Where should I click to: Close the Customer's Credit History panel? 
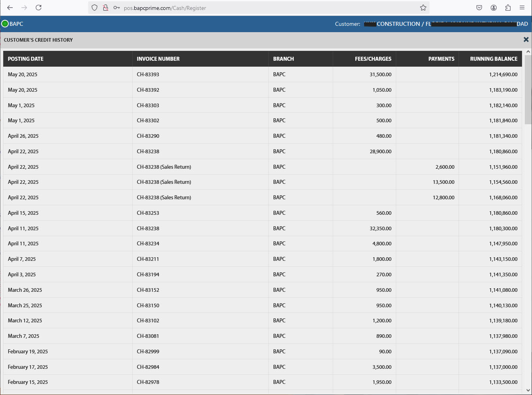point(526,40)
